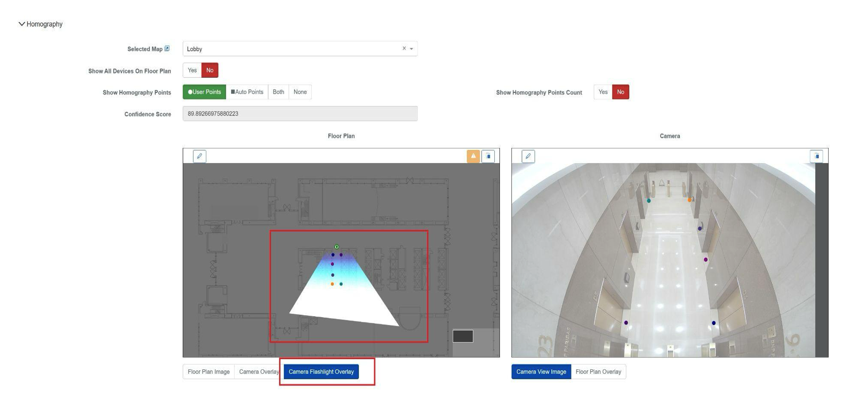Clear the Lobby map selection with X

(404, 49)
